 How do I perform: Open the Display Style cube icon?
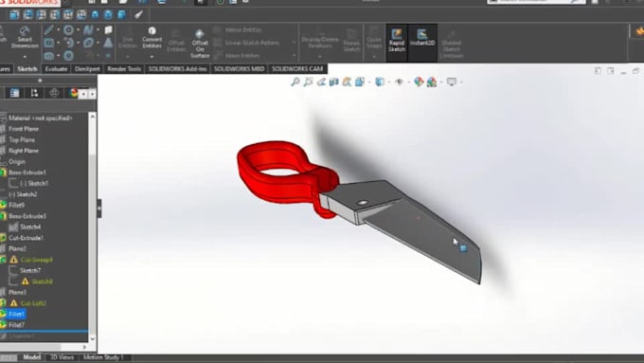pos(380,82)
